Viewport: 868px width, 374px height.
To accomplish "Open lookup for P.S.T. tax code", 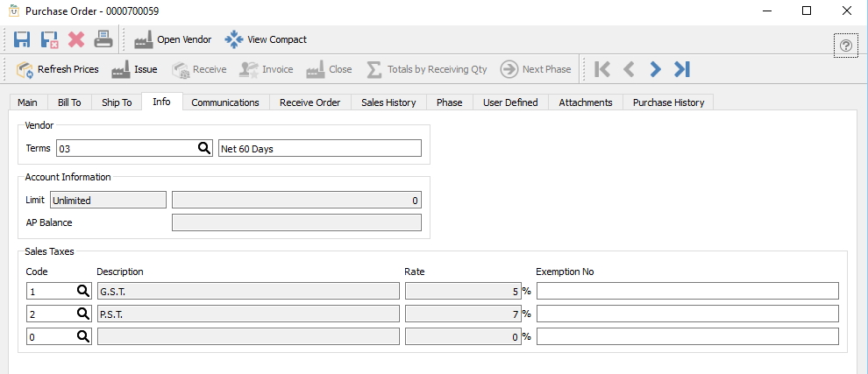I will [x=83, y=314].
